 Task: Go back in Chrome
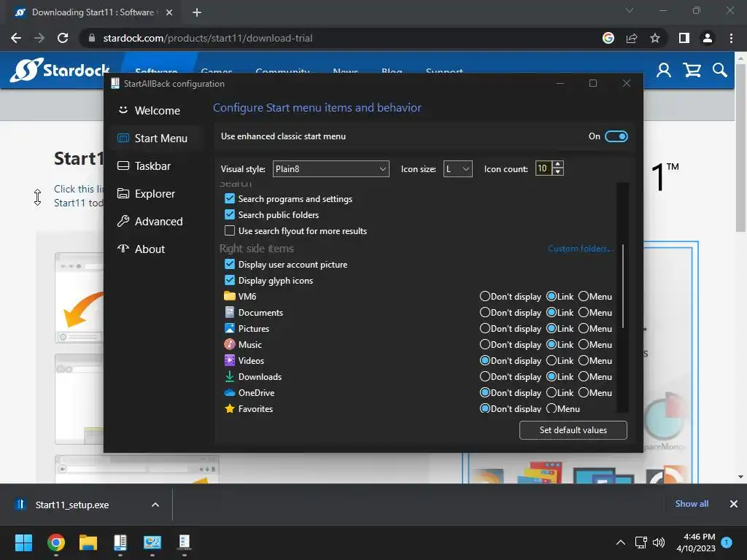(x=16, y=38)
